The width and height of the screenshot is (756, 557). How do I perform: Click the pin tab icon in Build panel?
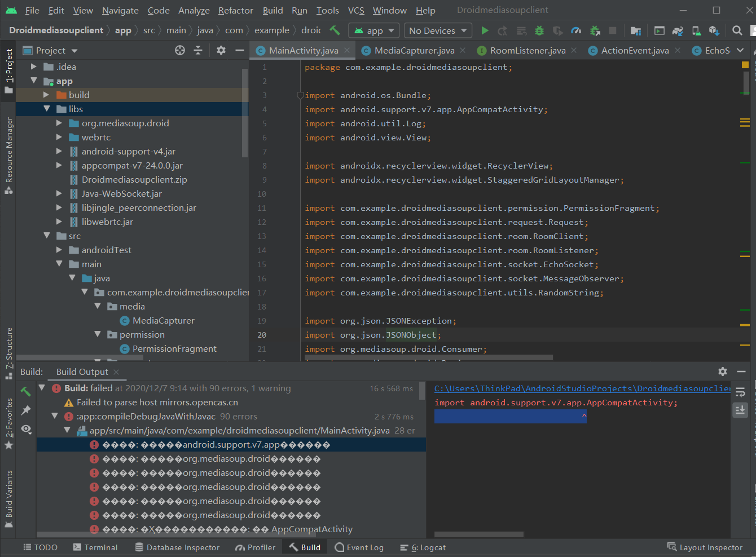[x=25, y=410]
